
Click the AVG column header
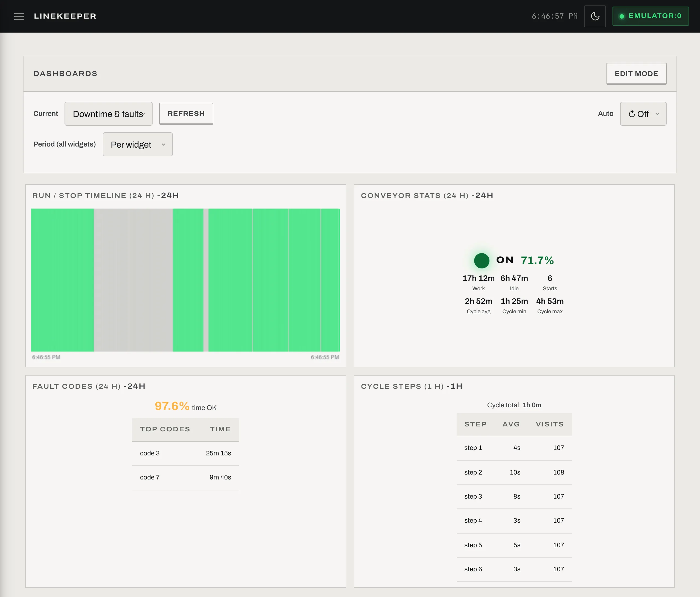click(x=511, y=425)
